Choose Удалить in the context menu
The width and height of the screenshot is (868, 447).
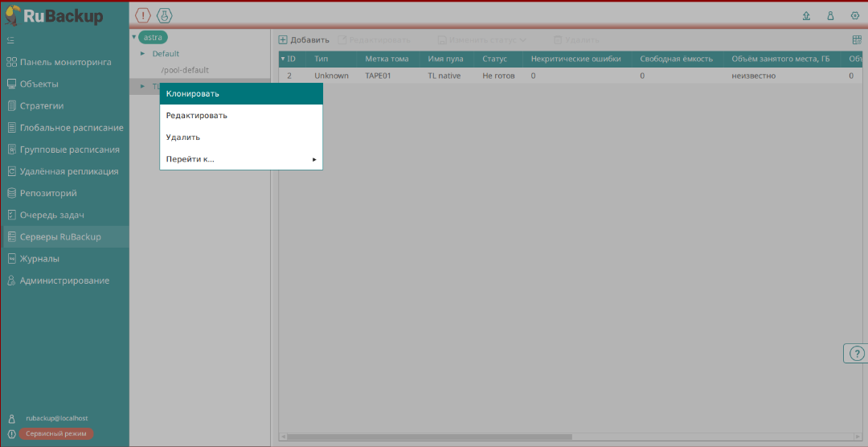(241, 137)
